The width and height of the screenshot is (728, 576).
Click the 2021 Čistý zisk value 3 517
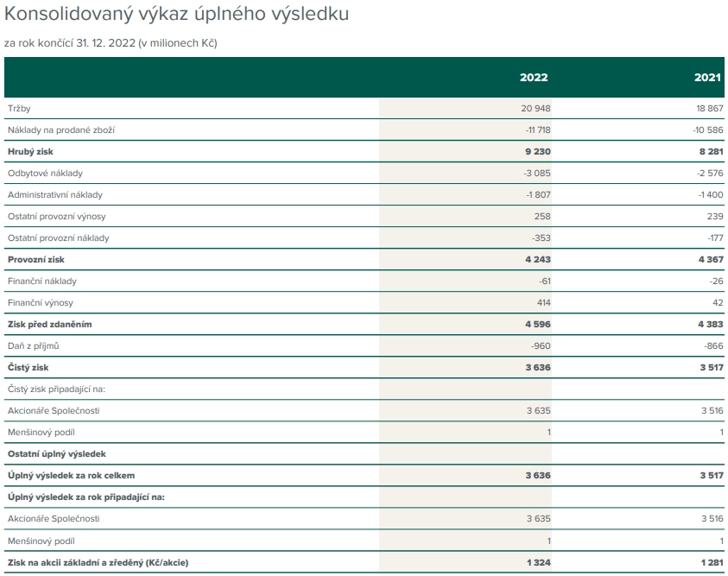pyautogui.click(x=712, y=368)
